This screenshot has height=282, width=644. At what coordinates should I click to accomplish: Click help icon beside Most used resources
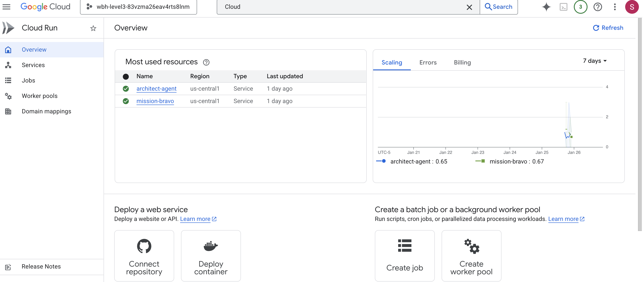206,62
